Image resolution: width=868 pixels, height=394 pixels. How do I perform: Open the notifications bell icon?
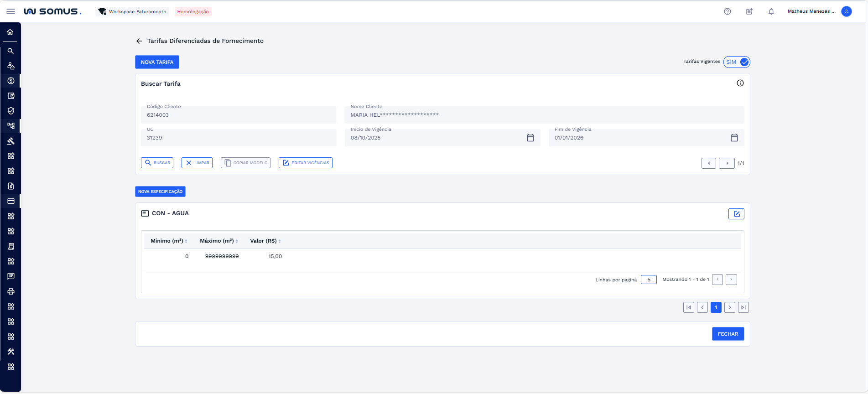(771, 12)
